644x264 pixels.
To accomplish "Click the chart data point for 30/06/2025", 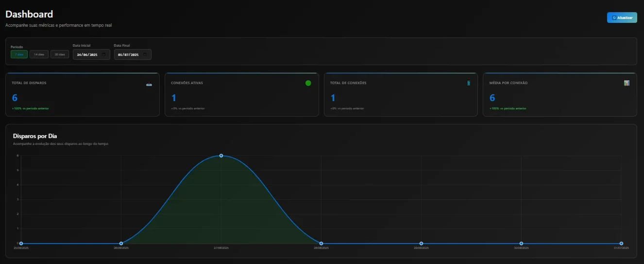I will [521, 243].
